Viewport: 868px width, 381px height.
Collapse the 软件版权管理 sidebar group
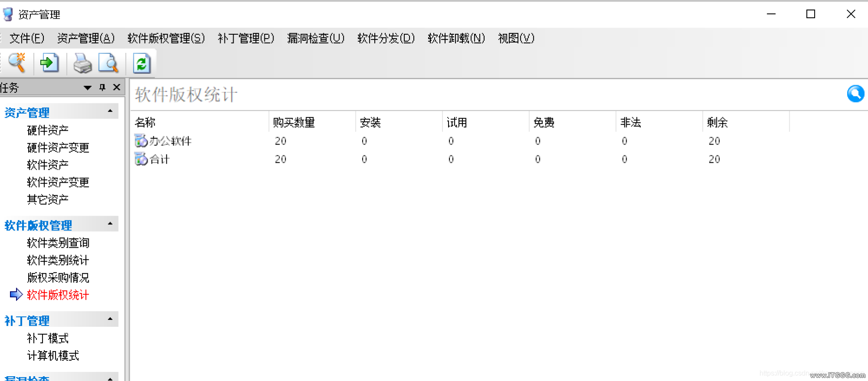pyautogui.click(x=110, y=224)
